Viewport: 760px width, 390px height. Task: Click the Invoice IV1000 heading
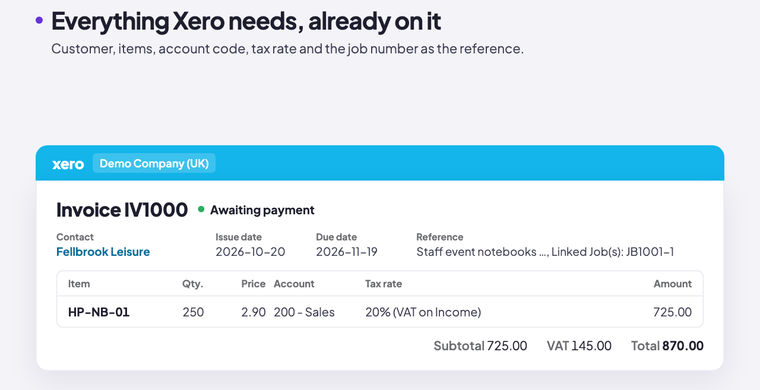(122, 210)
